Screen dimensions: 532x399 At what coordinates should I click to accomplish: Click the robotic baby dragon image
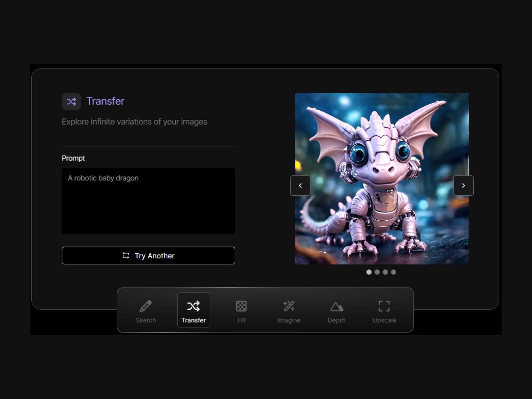coord(382,149)
